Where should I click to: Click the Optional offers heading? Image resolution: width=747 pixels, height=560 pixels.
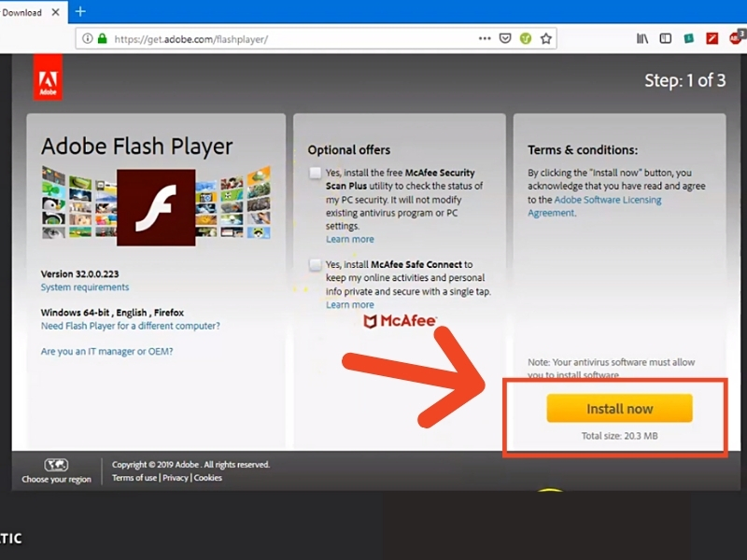click(x=348, y=150)
